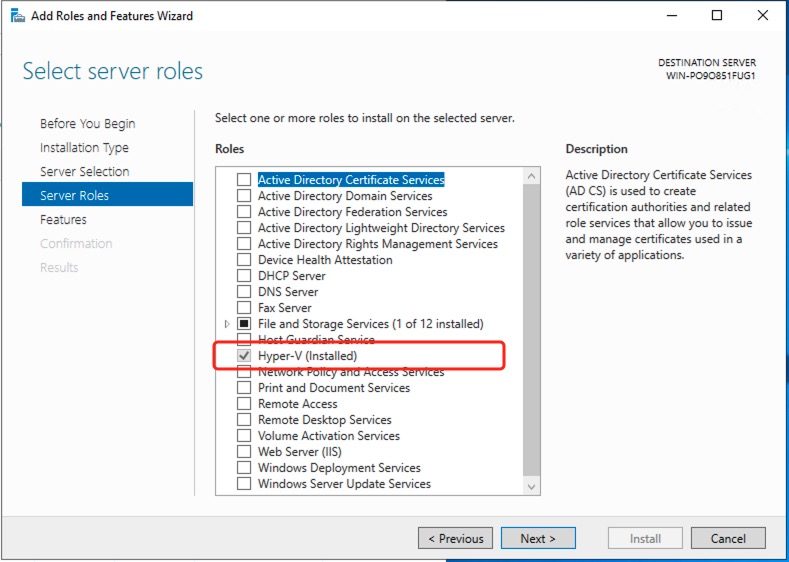Enable the DNS Server role checkbox
Image resolution: width=789 pixels, height=562 pixels.
[244, 292]
